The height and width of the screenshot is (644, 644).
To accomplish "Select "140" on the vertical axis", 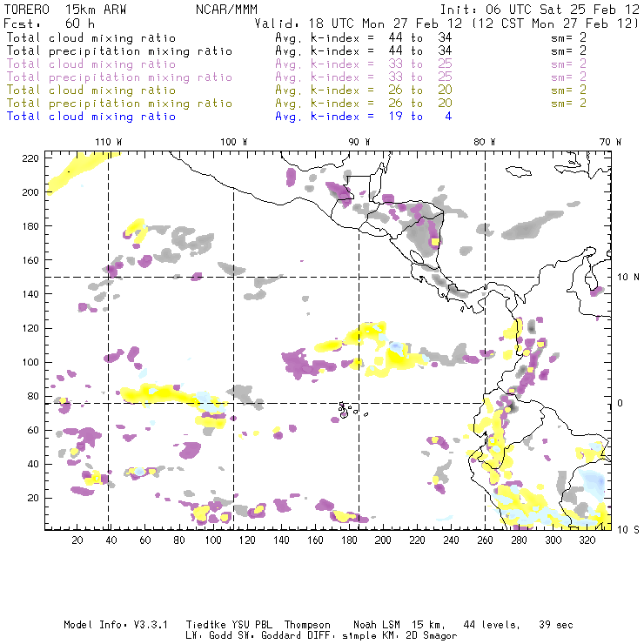I will [30, 294].
